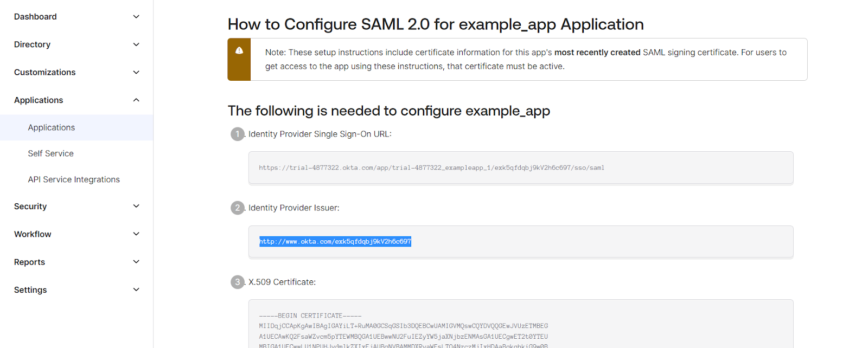Viewport: 868px width, 348px height.
Task: Expand the Dashboard menu chevron
Action: (x=136, y=17)
